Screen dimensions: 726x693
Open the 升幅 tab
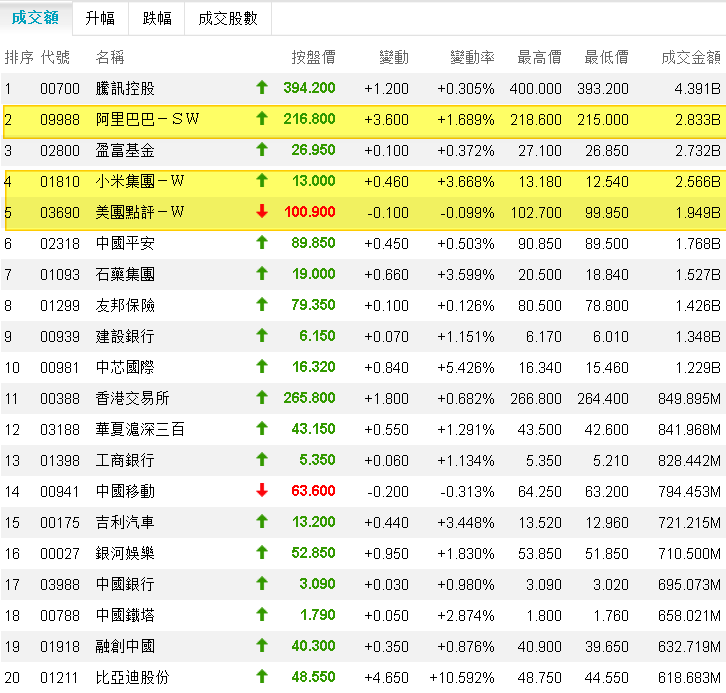coord(100,19)
